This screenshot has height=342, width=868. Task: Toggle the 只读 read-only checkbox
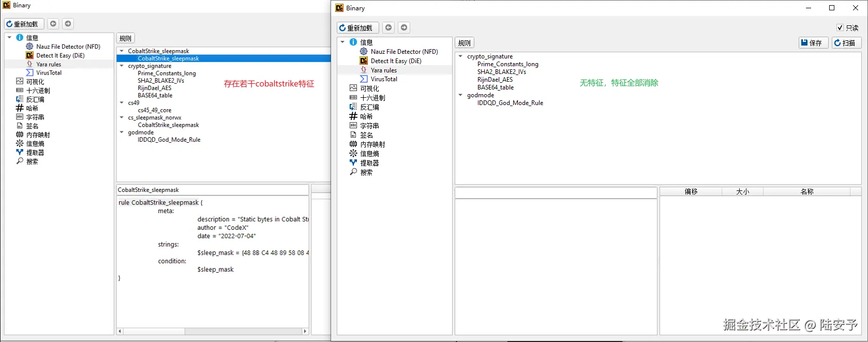click(840, 28)
